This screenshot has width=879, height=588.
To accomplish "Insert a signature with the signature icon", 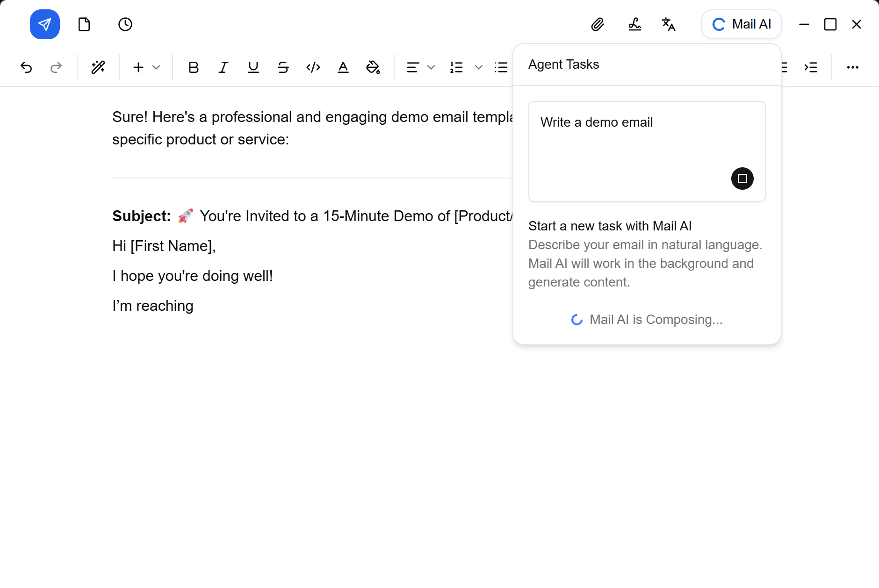I will click(634, 24).
